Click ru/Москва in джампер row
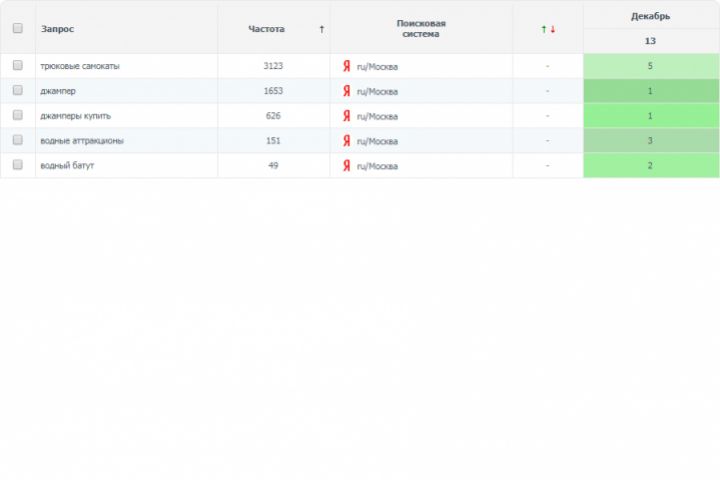Viewport: 720px width, 480px height. [377, 91]
